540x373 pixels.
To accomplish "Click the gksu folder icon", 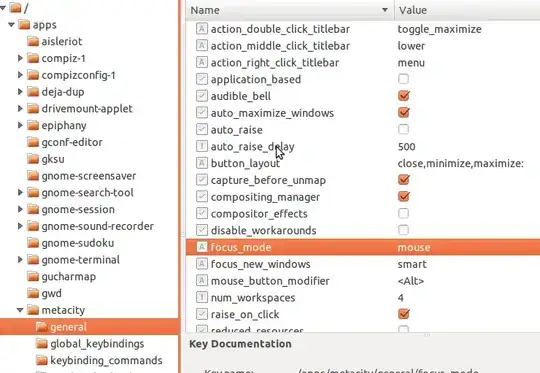I will click(33, 159).
